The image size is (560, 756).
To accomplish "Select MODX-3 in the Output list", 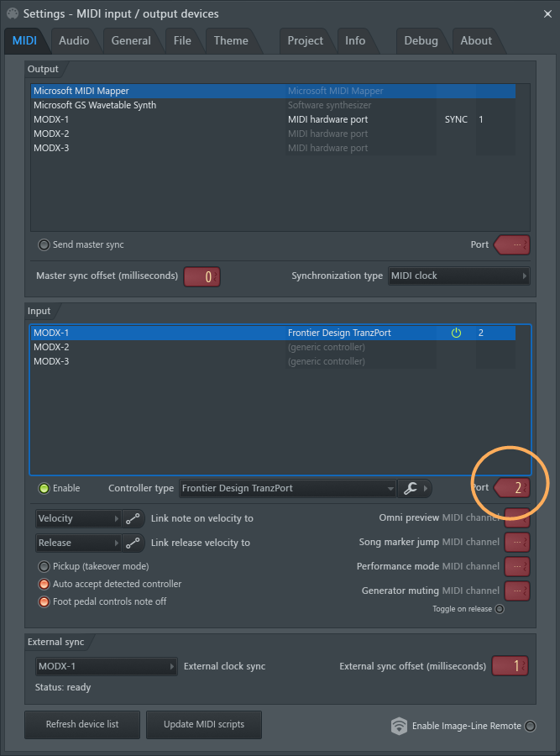I will click(273, 148).
